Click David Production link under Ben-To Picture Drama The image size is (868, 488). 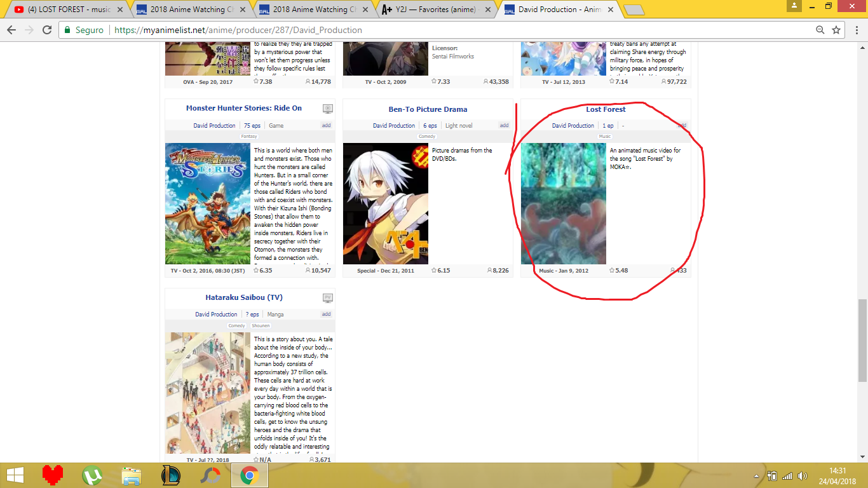coord(394,126)
